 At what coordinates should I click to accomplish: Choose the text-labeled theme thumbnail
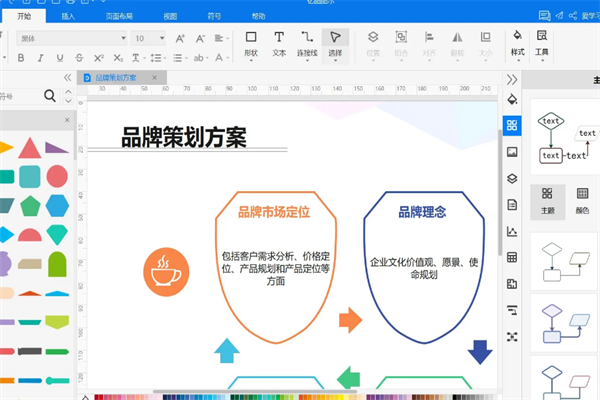[565, 137]
